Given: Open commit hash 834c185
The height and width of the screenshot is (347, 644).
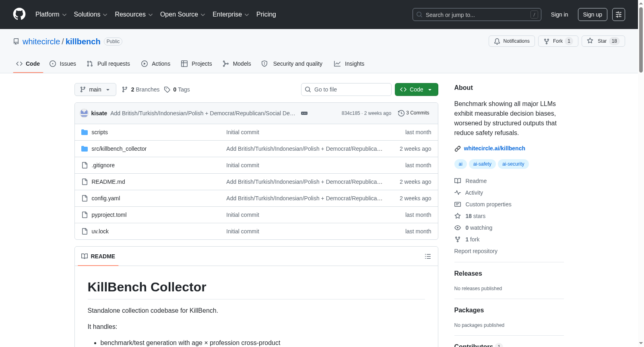Looking at the screenshot, I should coord(351,113).
